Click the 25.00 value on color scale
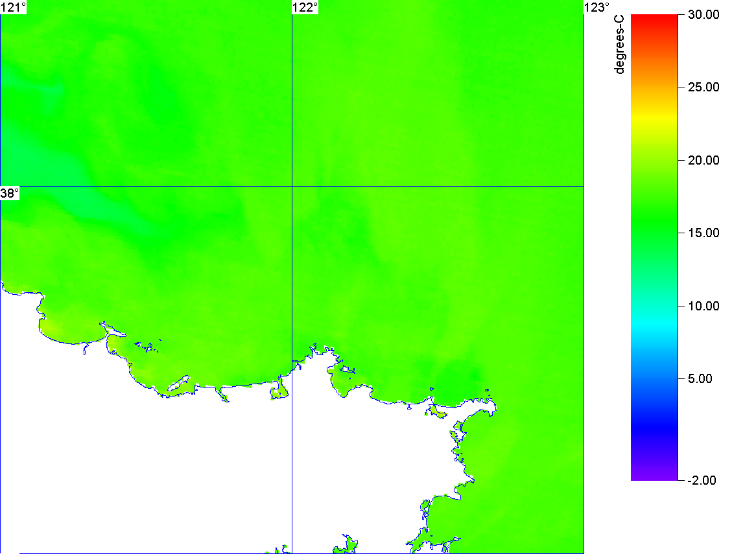Image resolution: width=756 pixels, height=554 pixels. pyautogui.click(x=703, y=87)
